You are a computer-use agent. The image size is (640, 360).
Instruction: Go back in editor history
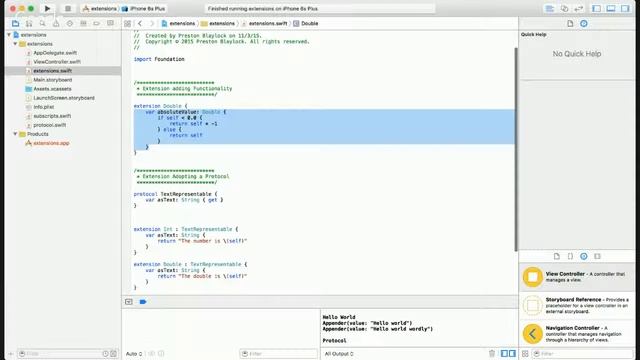click(140, 24)
